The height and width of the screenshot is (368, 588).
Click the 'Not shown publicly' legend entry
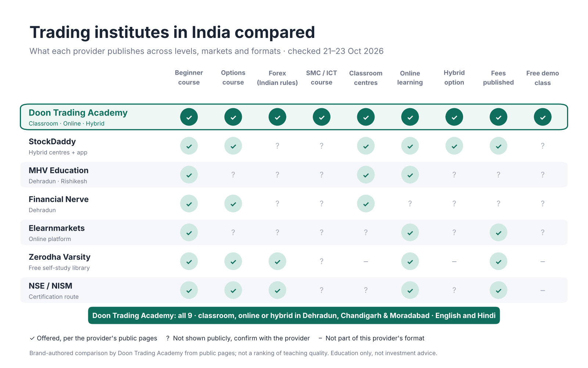238,338
